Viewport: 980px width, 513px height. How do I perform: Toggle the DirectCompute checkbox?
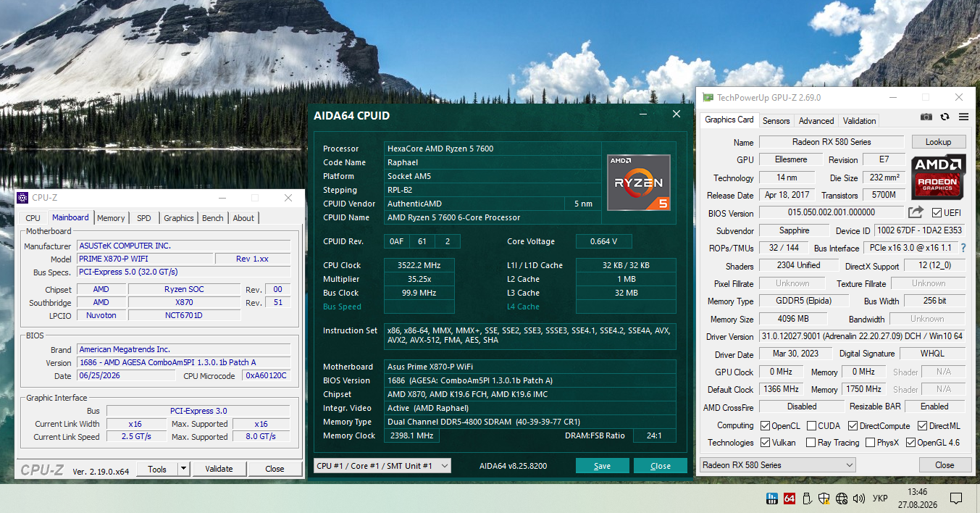pyautogui.click(x=853, y=426)
